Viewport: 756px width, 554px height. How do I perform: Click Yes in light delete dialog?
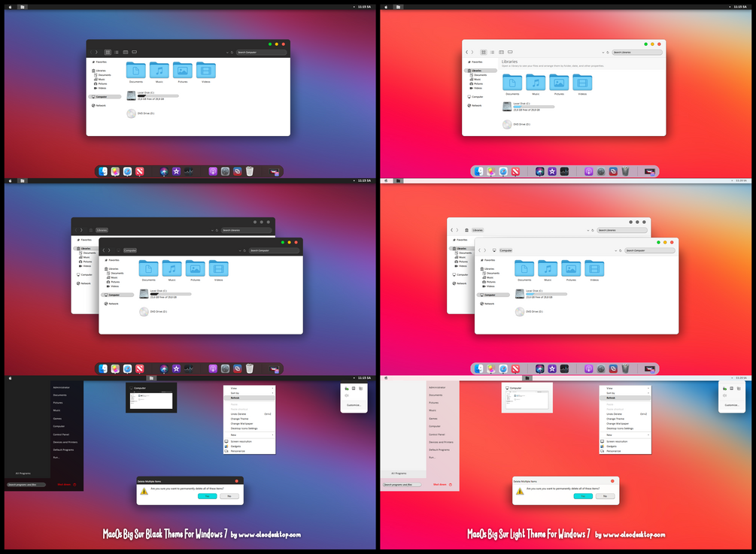click(583, 495)
